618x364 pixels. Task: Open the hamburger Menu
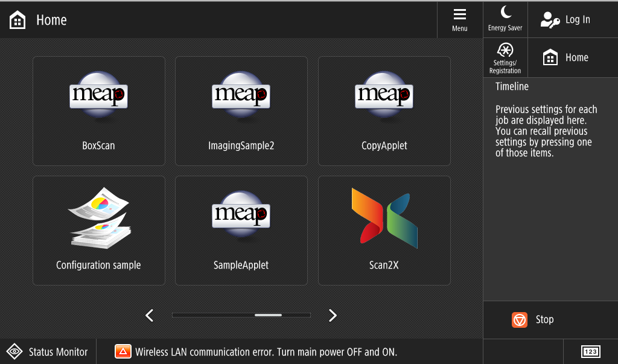point(460,19)
